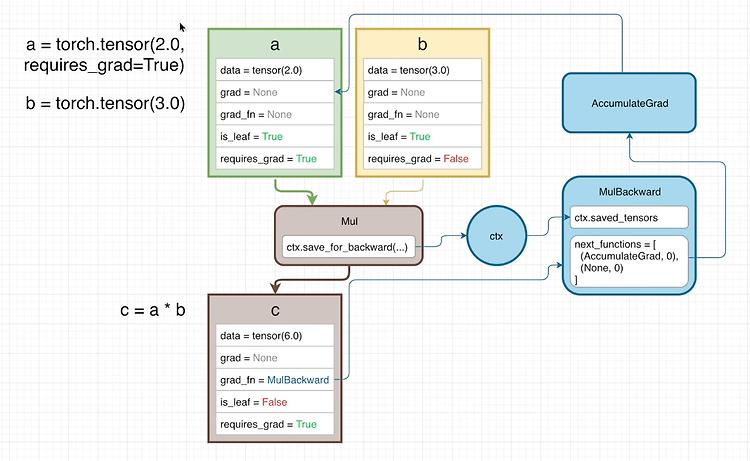Click the next_functions list in MulBackward

tap(629, 261)
